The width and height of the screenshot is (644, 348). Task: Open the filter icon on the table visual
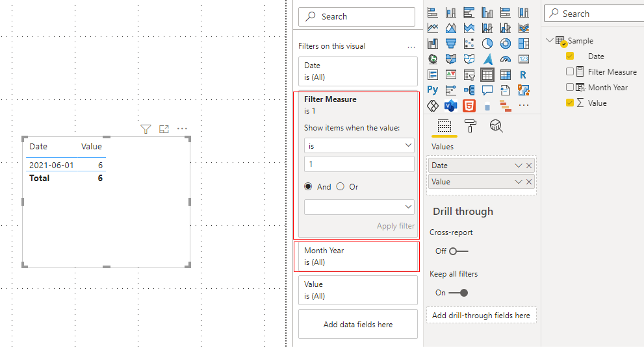pos(146,129)
